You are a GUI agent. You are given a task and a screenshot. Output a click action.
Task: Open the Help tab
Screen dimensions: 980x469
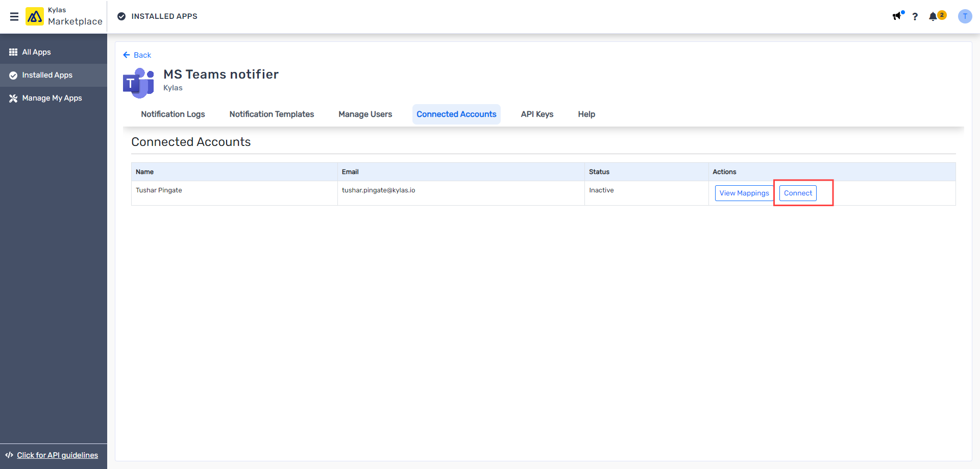click(x=586, y=114)
